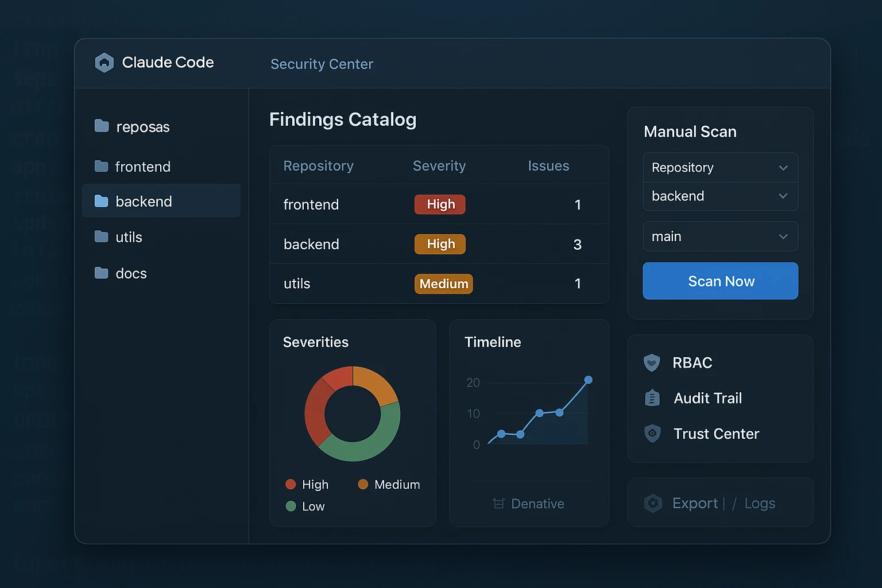Click the issue count 3 for backend
The image size is (882, 588).
tap(578, 245)
